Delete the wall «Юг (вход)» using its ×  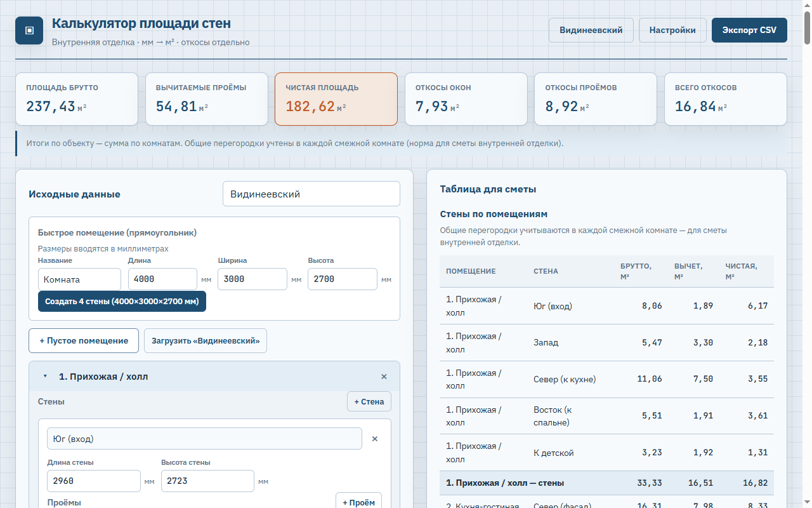374,439
